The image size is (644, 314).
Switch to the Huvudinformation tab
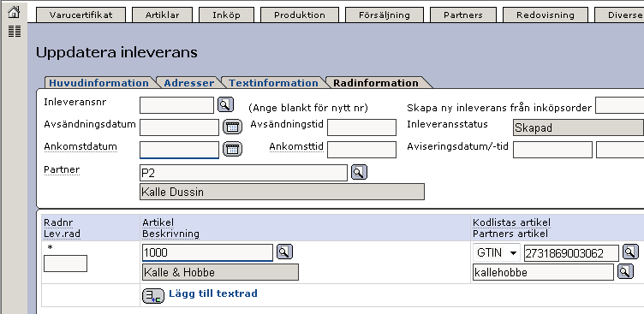(x=98, y=83)
